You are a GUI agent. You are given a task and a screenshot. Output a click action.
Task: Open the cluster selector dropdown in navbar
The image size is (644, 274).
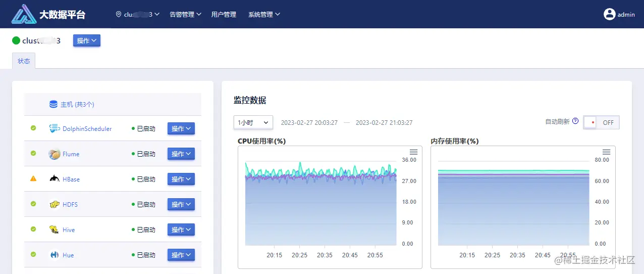click(138, 14)
